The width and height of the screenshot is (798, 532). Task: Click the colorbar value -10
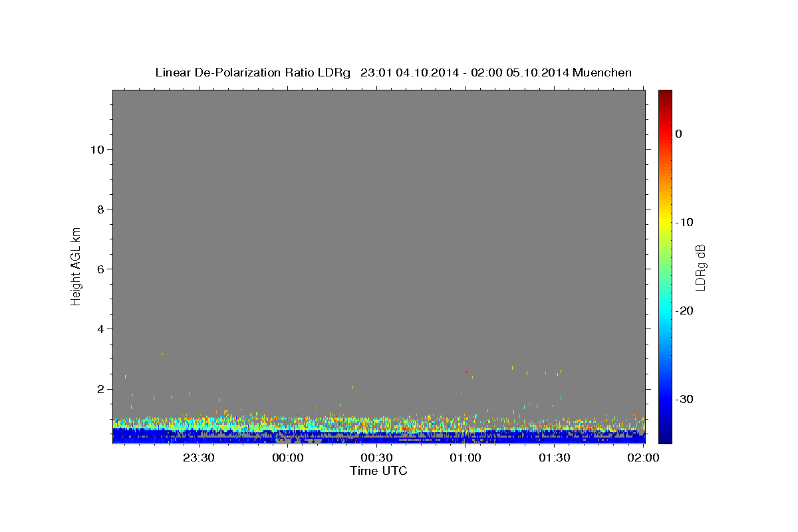pos(685,222)
